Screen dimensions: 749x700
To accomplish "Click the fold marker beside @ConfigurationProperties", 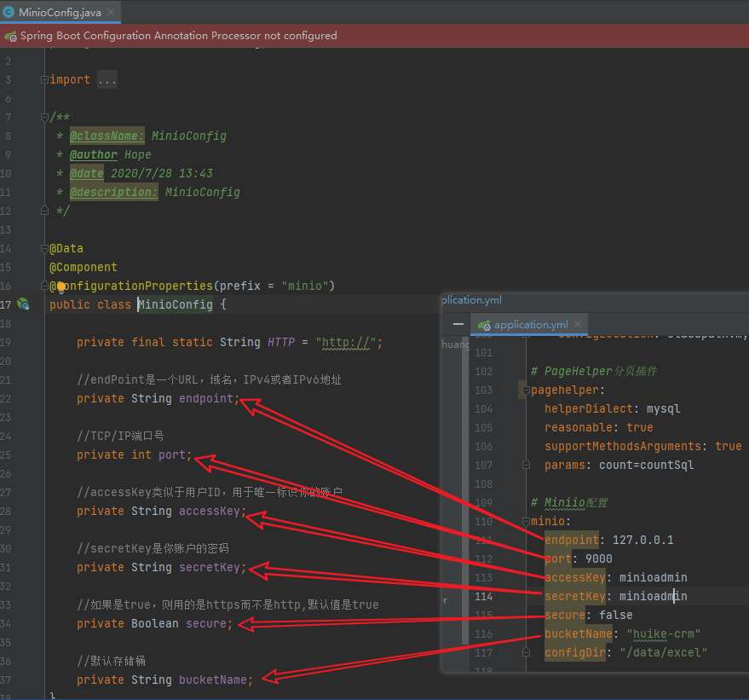I will pyautogui.click(x=44, y=286).
